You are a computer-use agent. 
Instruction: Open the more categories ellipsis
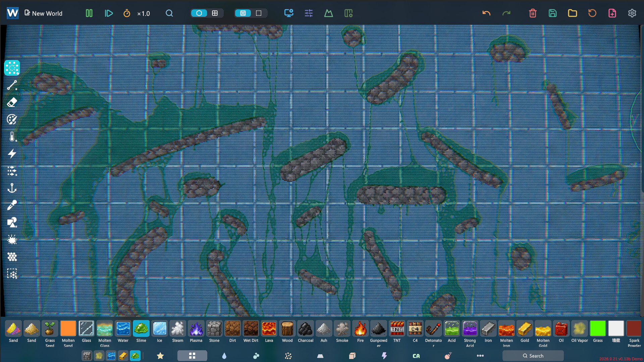click(480, 356)
